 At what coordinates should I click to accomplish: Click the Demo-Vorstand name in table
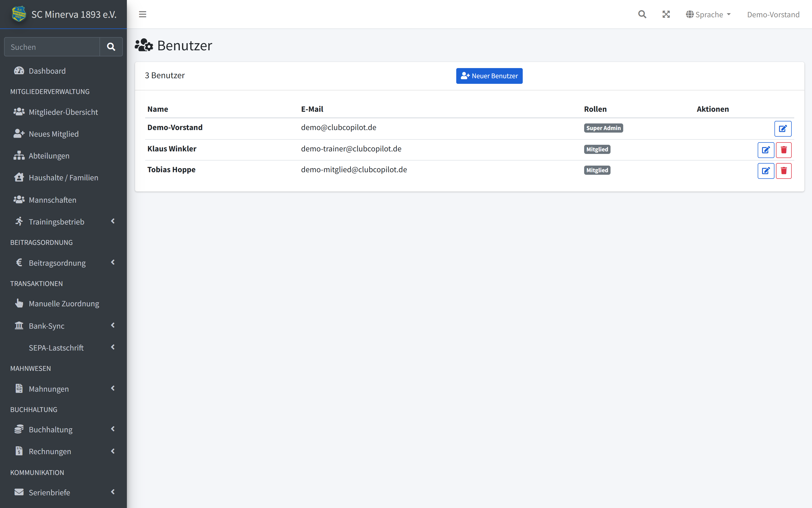(175, 127)
